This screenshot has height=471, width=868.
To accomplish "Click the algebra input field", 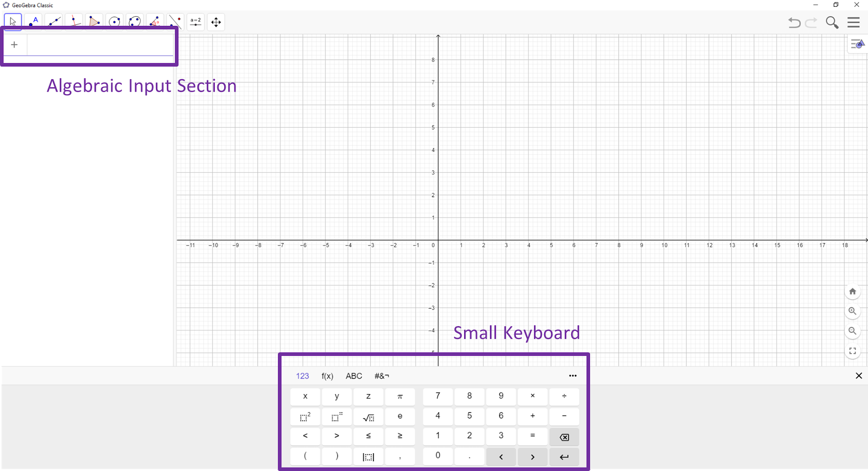I will coord(100,45).
